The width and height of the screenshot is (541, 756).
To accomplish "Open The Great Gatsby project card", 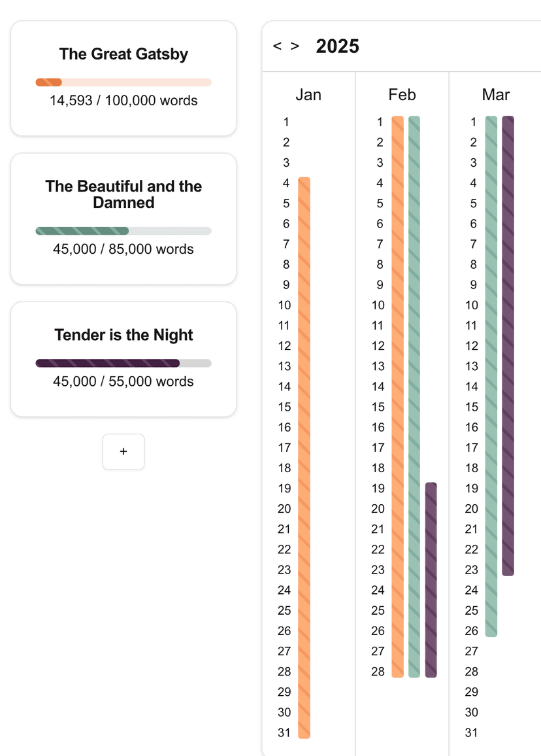I will pyautogui.click(x=123, y=78).
